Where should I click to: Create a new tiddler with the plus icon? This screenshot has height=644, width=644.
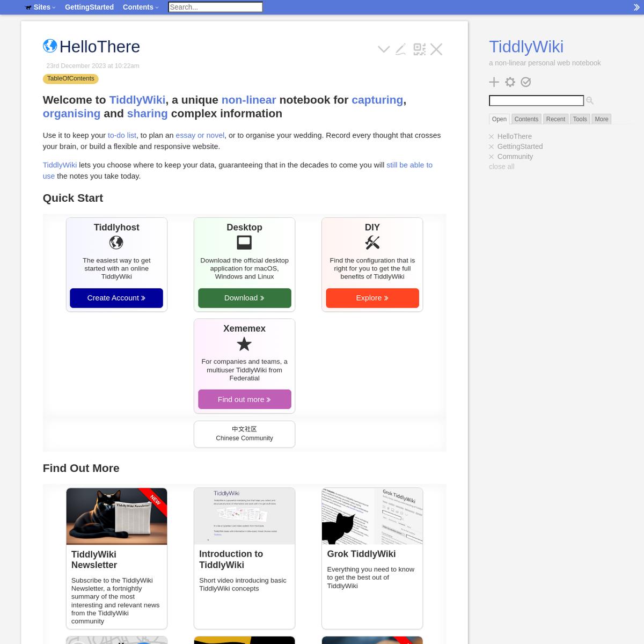(494, 82)
